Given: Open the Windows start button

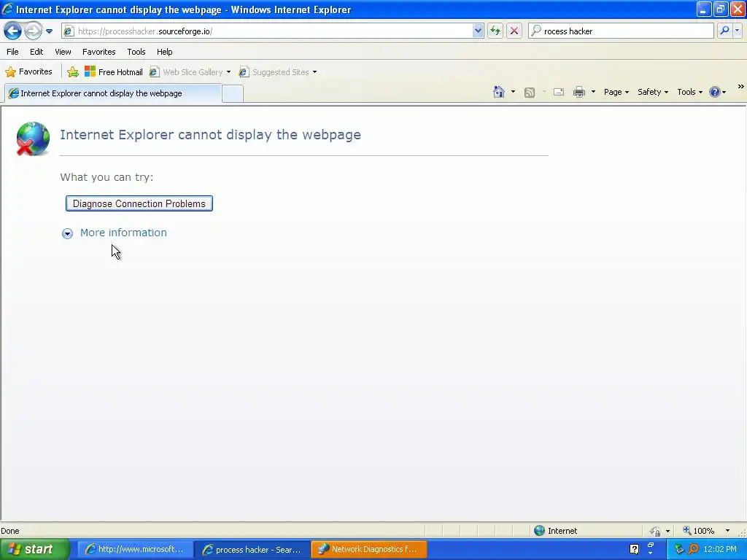Looking at the screenshot, I should point(34,550).
